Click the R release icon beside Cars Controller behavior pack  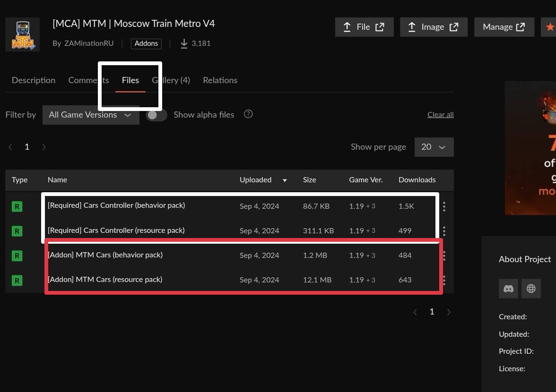click(x=17, y=206)
